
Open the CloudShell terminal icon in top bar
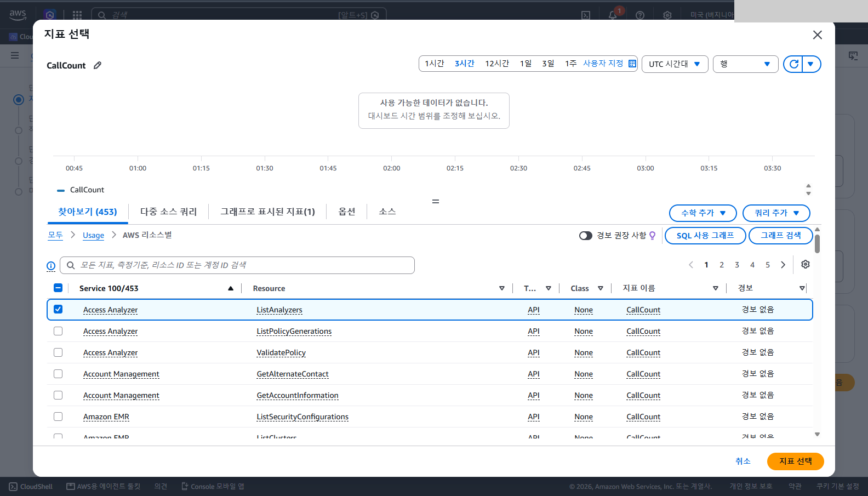point(586,15)
